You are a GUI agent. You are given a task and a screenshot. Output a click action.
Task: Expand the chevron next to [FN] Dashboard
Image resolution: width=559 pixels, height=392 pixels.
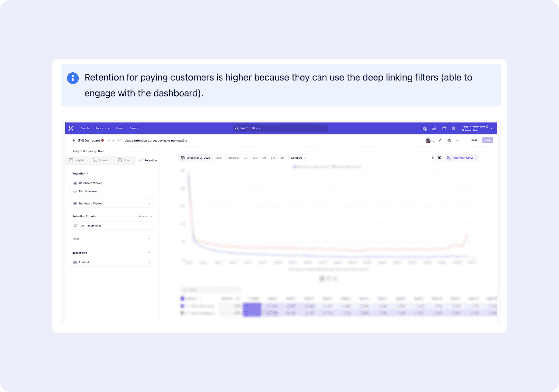click(109, 141)
